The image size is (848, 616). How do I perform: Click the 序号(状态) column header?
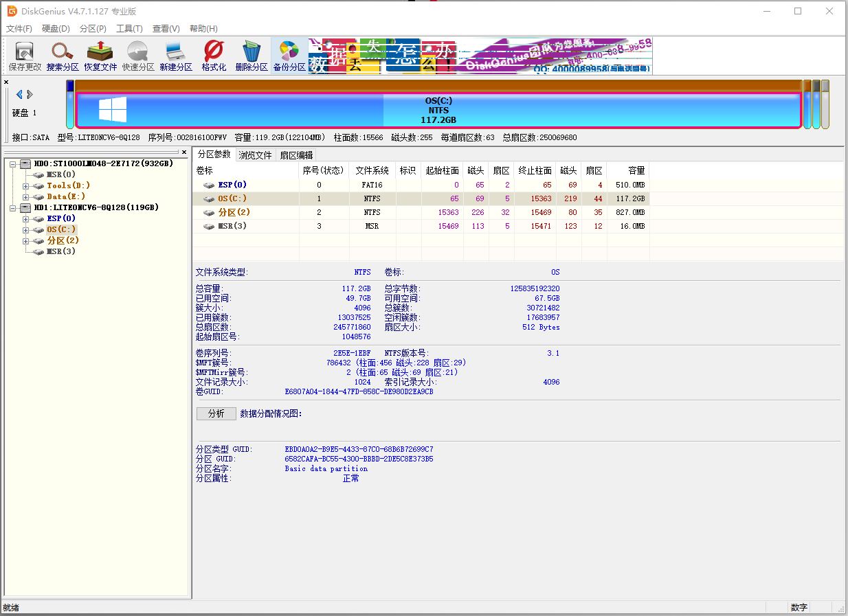tap(324, 170)
